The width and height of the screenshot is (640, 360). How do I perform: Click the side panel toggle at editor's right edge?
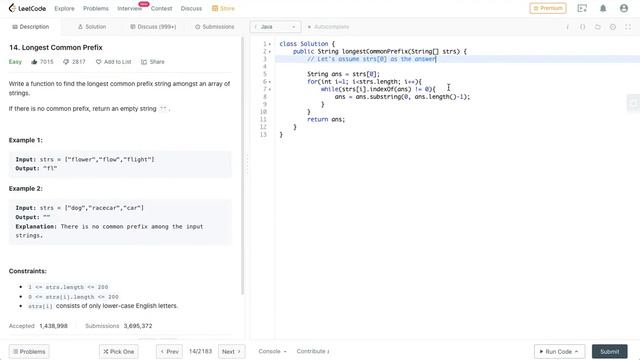[633, 103]
